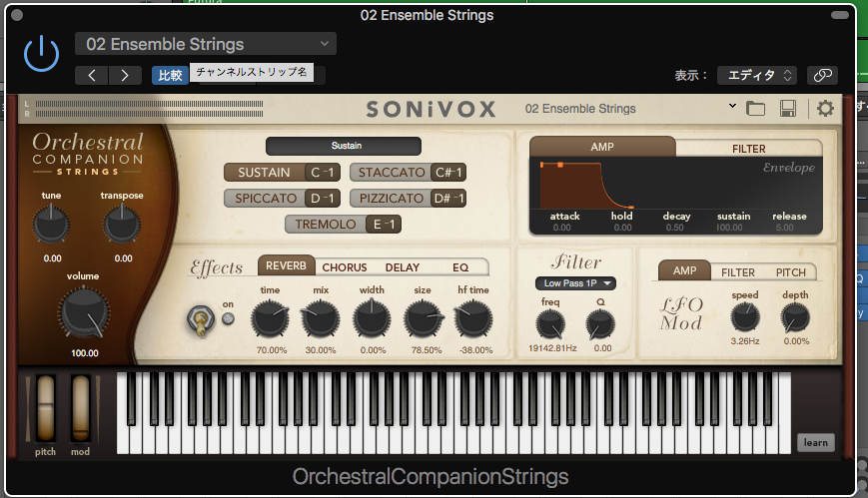Open the EQ effects tab
Viewport: 868px width, 498px height.
pyautogui.click(x=460, y=267)
